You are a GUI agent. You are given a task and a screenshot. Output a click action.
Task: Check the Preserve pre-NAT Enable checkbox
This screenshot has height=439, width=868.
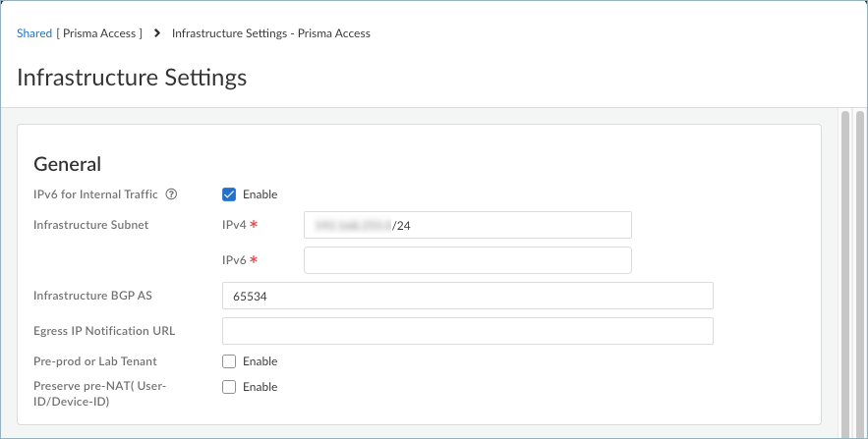pyautogui.click(x=229, y=387)
